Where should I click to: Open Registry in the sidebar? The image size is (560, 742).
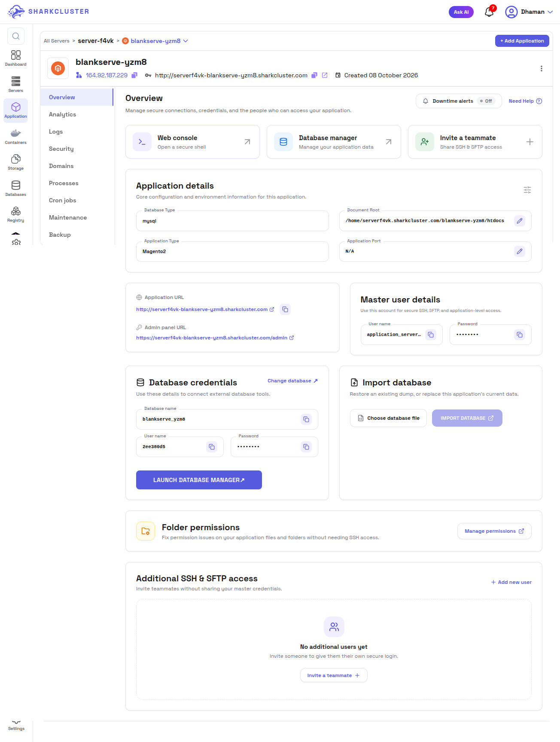pos(16,214)
